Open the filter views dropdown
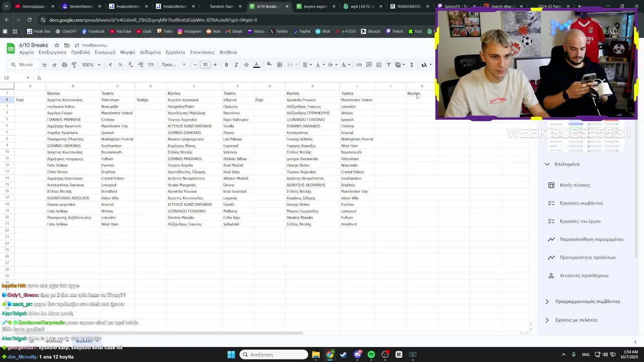644x362 pixels. pyautogui.click(x=399, y=65)
